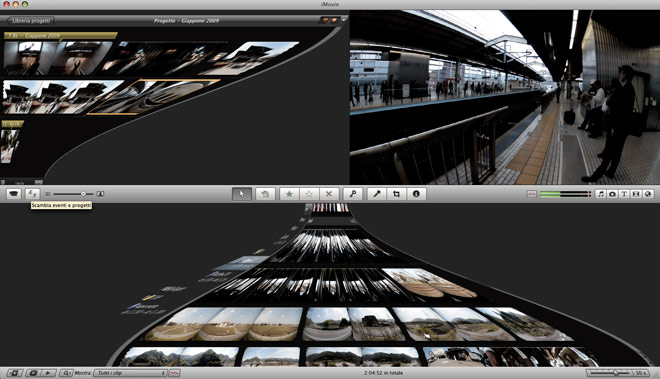
Task: Toggle the titles browser T icon
Action: click(624, 194)
